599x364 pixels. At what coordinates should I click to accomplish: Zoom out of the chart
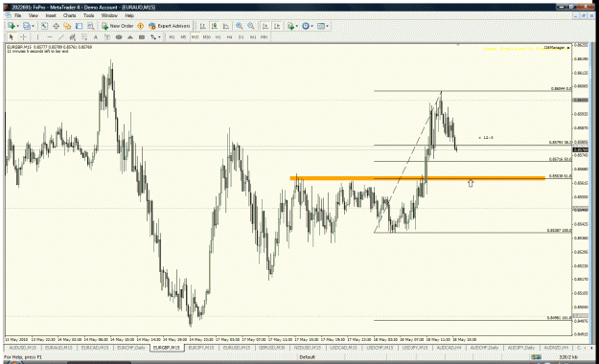pos(251,26)
